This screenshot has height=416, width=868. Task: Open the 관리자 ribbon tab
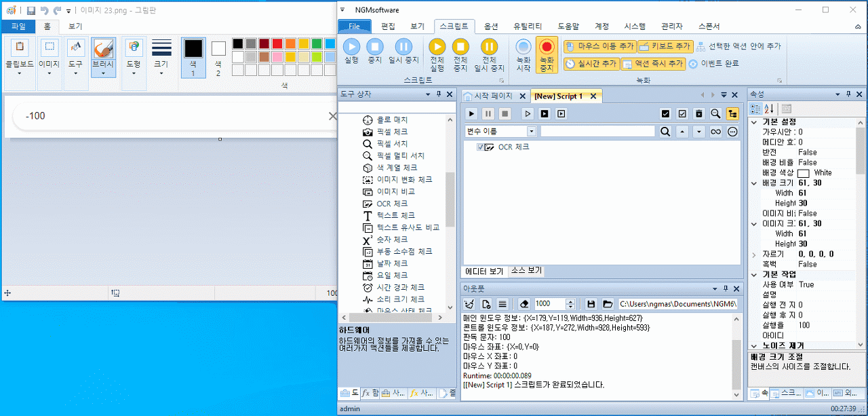tap(671, 26)
